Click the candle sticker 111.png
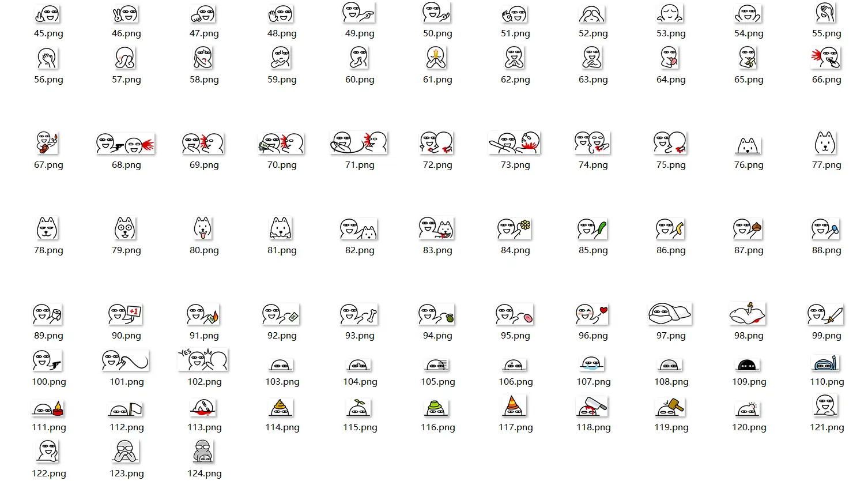The height and width of the screenshot is (481, 868). point(48,408)
